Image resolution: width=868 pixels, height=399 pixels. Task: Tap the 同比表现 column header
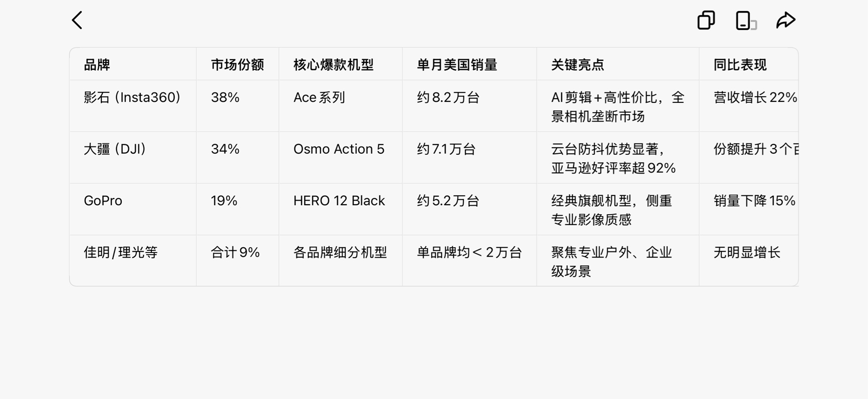pos(740,65)
